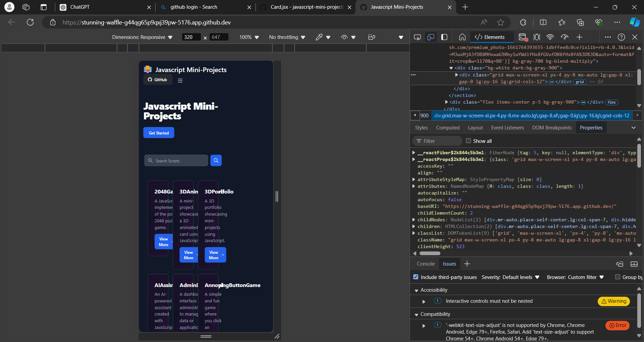Viewport: 644px width, 342px height.
Task: Open Customize and control DevTools menu
Action: 608,37
